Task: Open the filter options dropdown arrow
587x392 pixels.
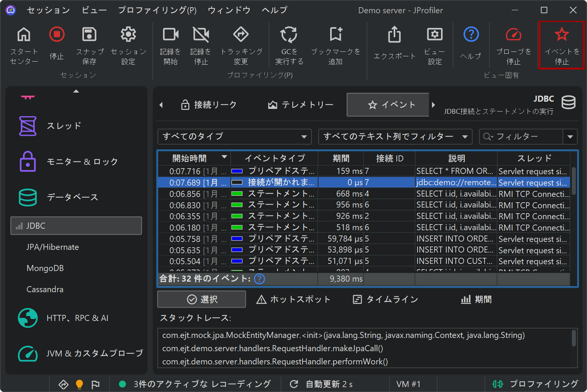Action: click(570, 136)
